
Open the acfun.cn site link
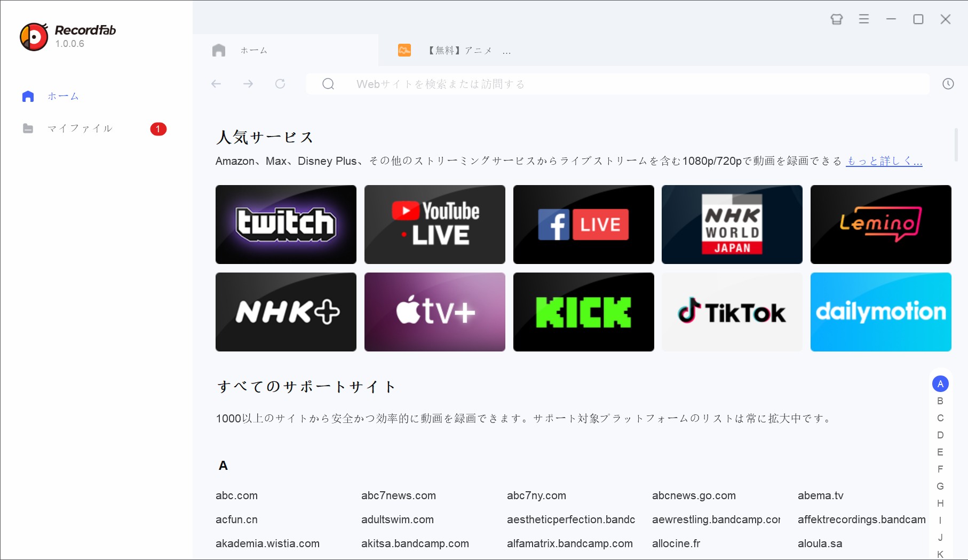pyautogui.click(x=236, y=519)
